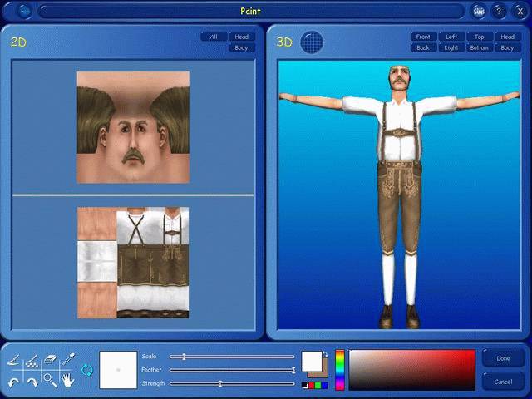Show only Head texture in 2D panel
Image resolution: width=532 pixels, height=399 pixels.
tap(241, 37)
